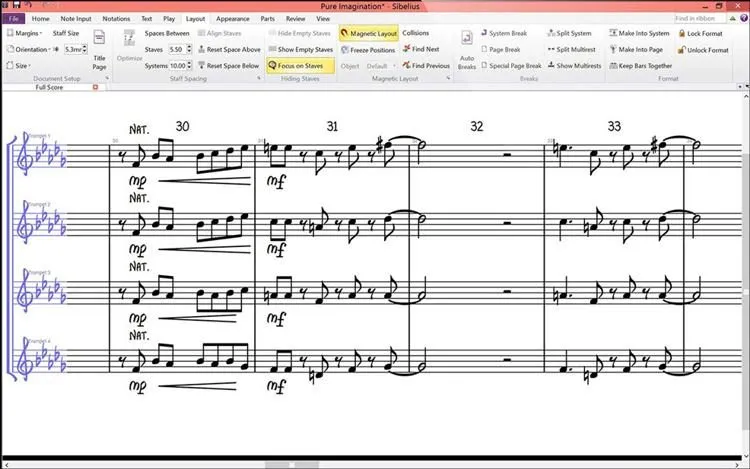Click Freeze Positions

point(368,50)
